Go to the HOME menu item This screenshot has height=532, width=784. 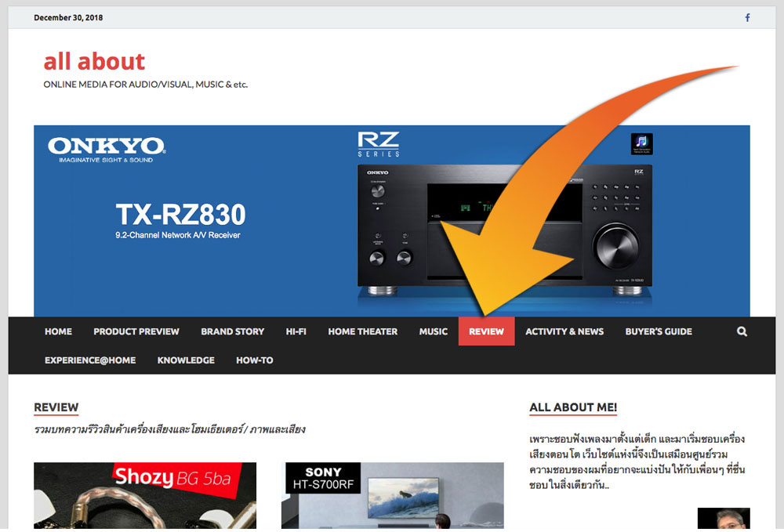(x=58, y=331)
